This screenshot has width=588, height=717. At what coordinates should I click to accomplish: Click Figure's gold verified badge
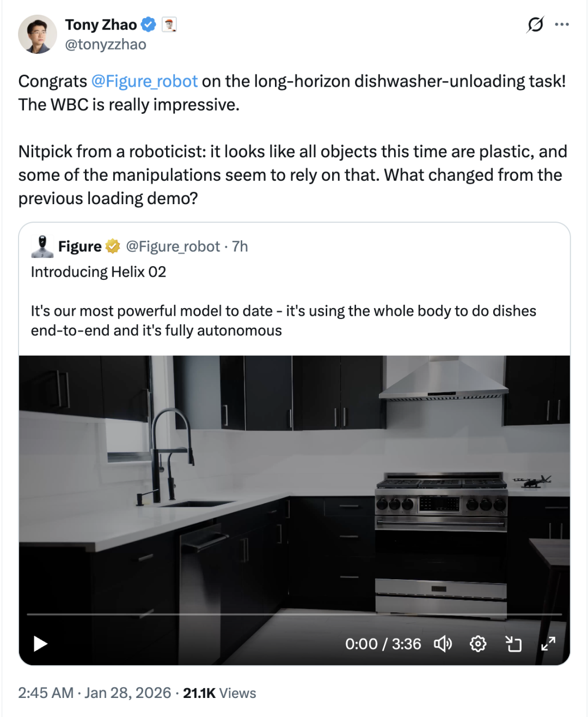[x=113, y=247]
